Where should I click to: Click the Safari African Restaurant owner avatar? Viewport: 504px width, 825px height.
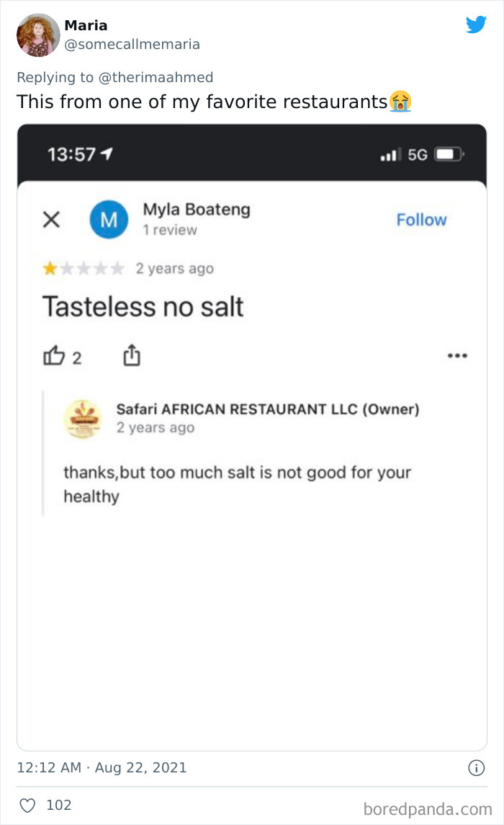[83, 419]
